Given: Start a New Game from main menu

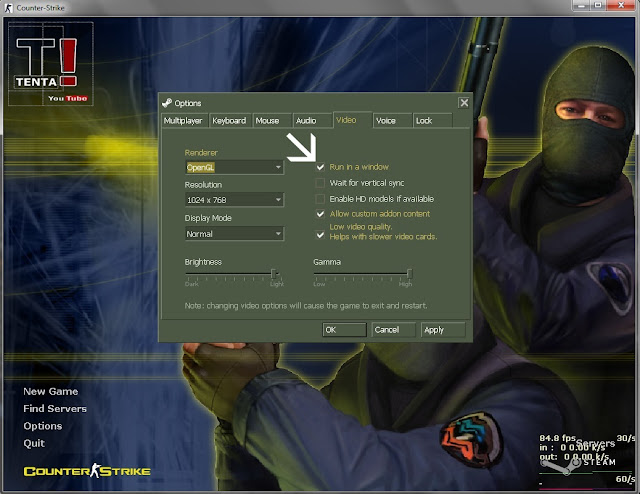Looking at the screenshot, I should [51, 391].
